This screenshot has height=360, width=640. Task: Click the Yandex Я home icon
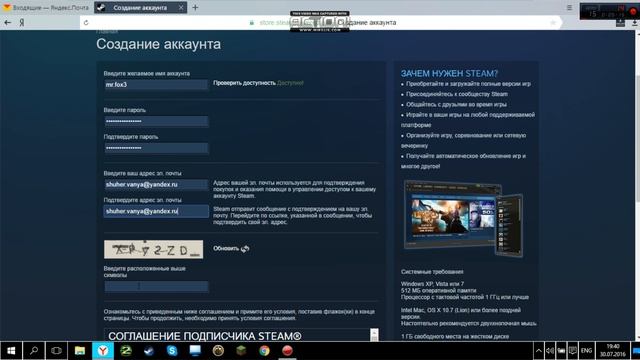22,22
